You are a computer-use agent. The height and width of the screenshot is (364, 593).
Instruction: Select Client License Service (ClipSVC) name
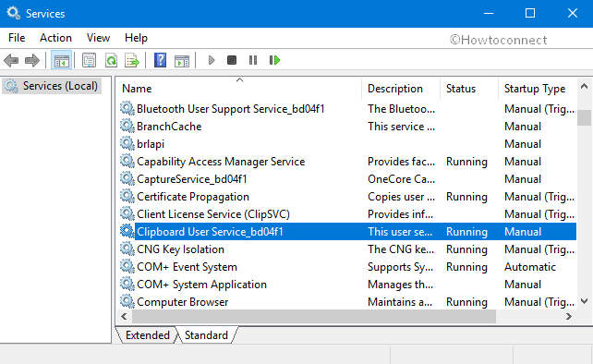213,214
